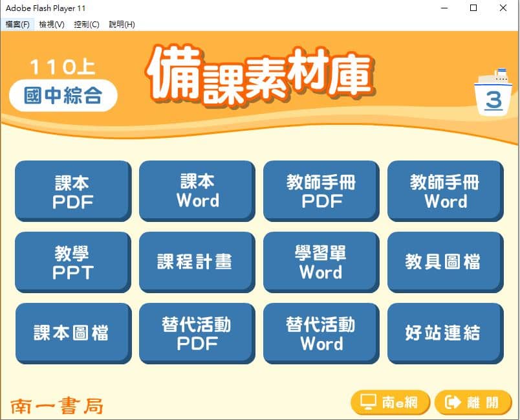Open the 課本圖檔 button

[x=73, y=333]
